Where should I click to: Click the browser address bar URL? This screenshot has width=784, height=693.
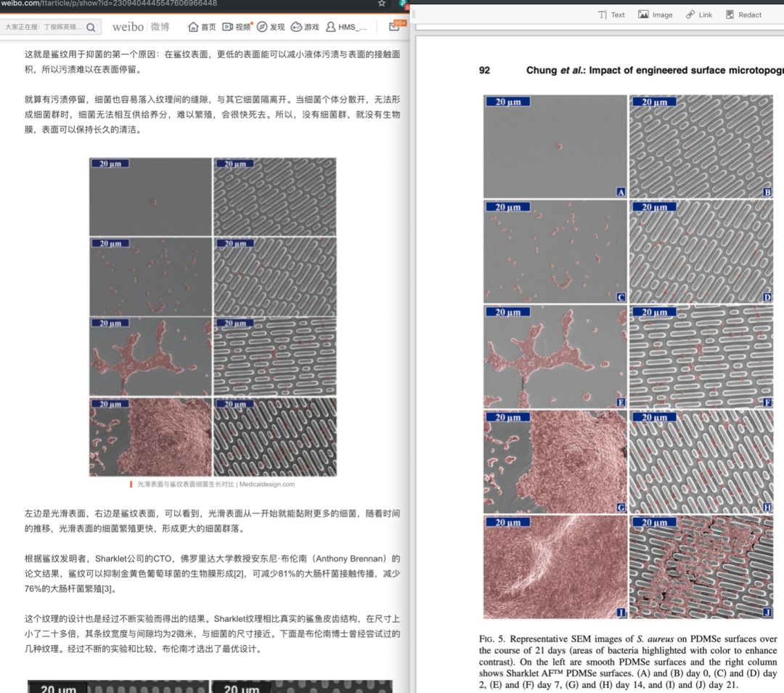[109, 4]
